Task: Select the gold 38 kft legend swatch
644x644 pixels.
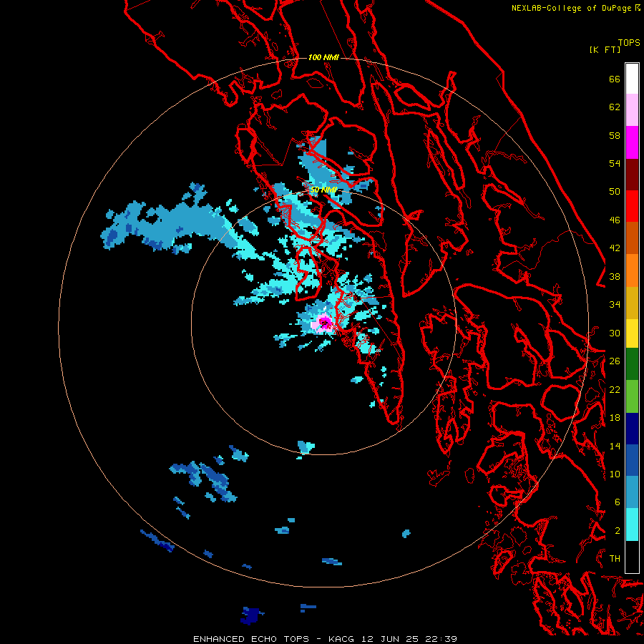Action: pyautogui.click(x=632, y=303)
